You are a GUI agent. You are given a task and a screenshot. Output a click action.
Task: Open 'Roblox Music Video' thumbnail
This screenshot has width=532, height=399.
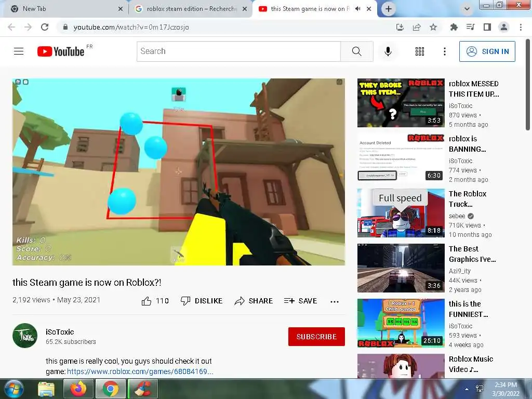[401, 366]
